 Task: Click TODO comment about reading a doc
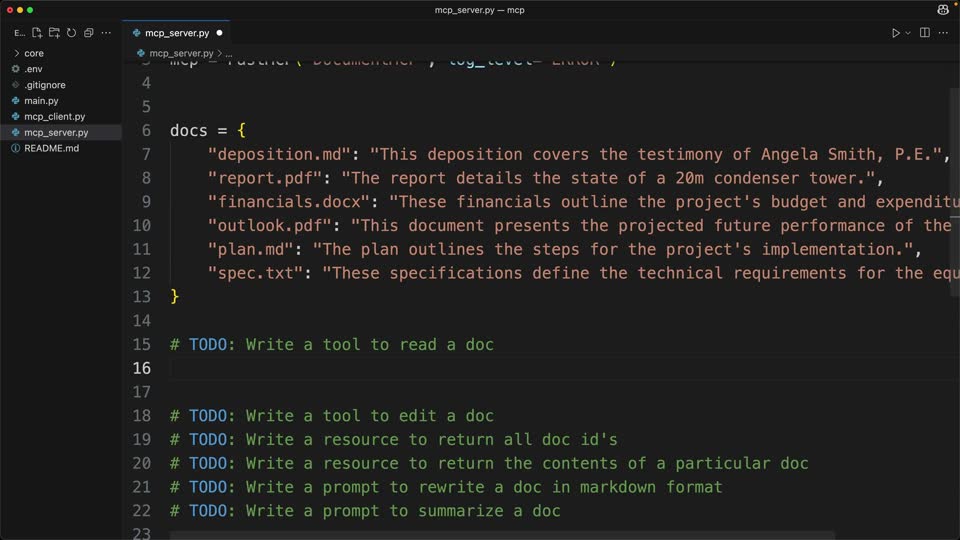click(x=331, y=344)
